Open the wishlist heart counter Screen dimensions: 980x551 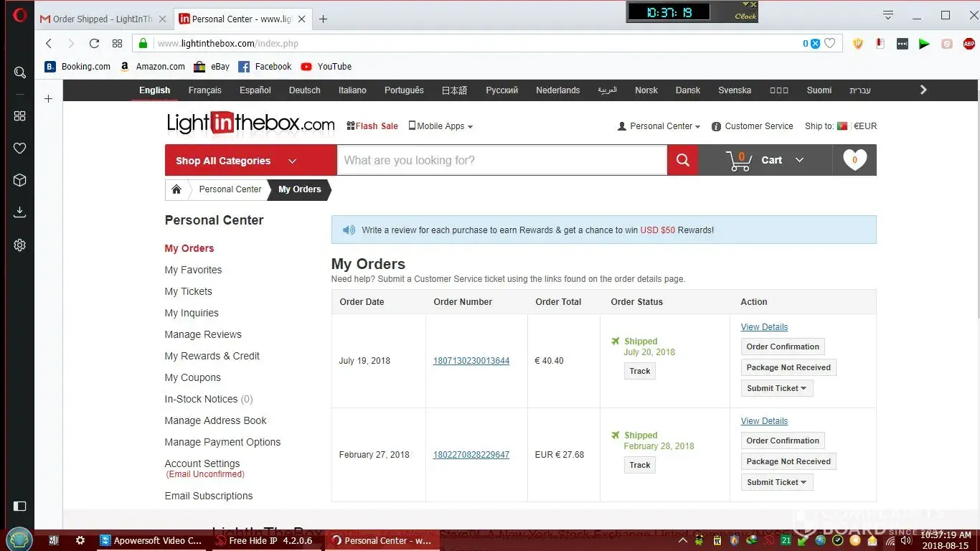tap(854, 160)
